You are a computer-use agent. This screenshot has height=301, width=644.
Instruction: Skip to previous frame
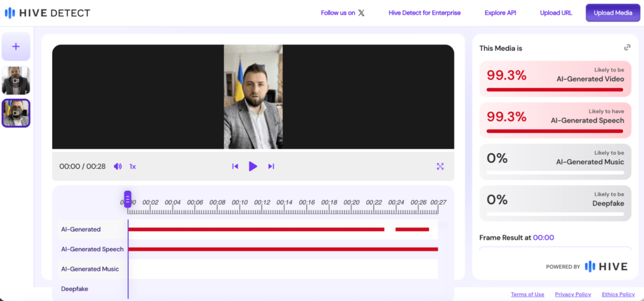point(235,166)
